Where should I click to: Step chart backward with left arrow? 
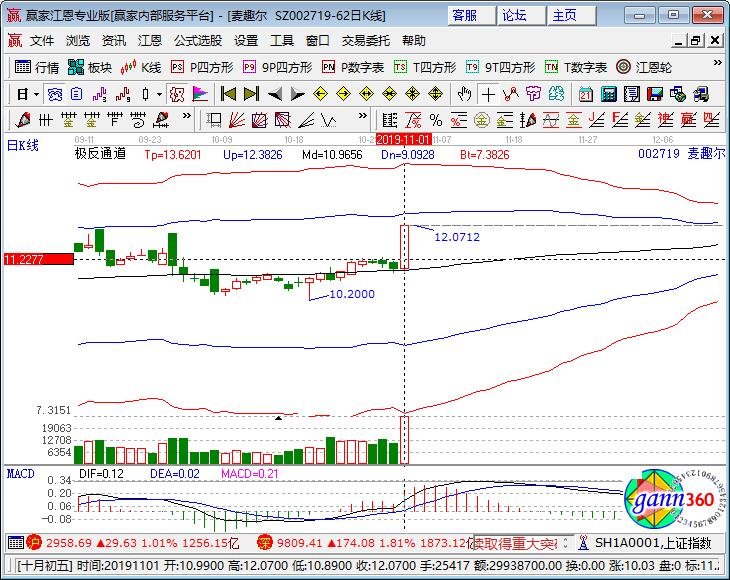point(275,94)
